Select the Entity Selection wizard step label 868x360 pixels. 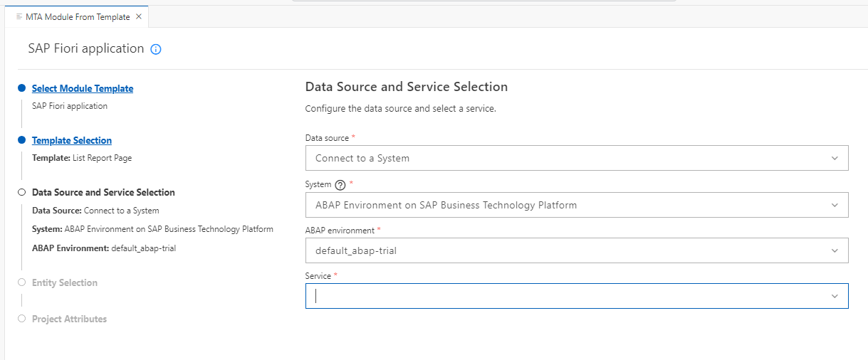(65, 283)
